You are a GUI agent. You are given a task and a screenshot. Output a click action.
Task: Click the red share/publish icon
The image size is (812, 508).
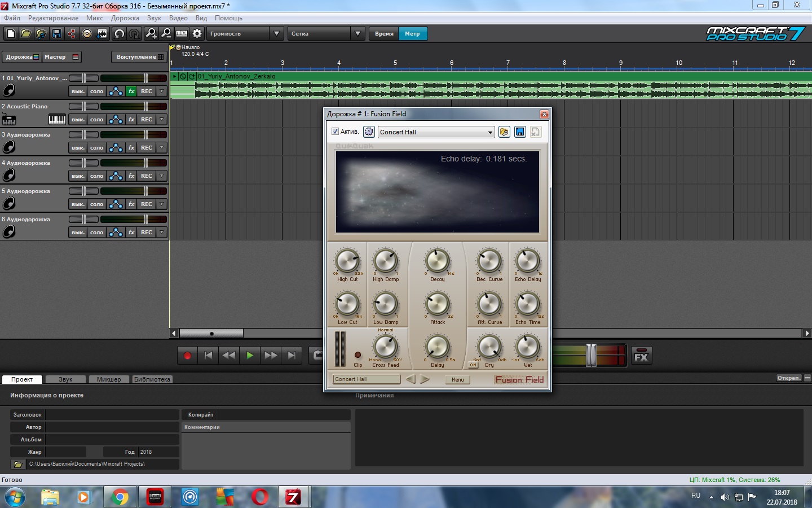tap(72, 34)
